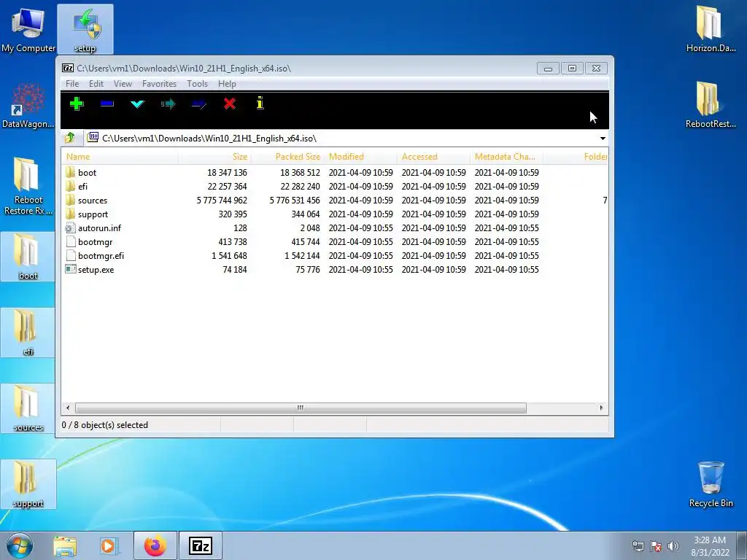Click the horizontal scrollbar thumb
The image size is (747, 560).
pos(301,408)
